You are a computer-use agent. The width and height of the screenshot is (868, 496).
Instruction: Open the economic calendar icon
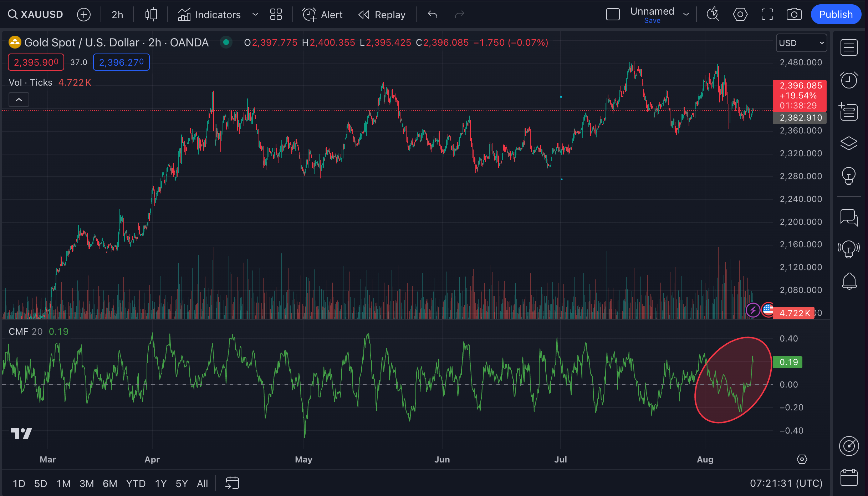[x=849, y=477]
